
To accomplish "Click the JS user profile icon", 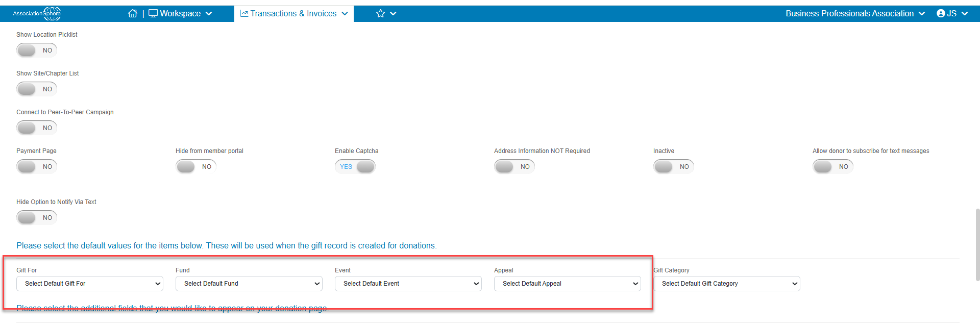I will [941, 14].
